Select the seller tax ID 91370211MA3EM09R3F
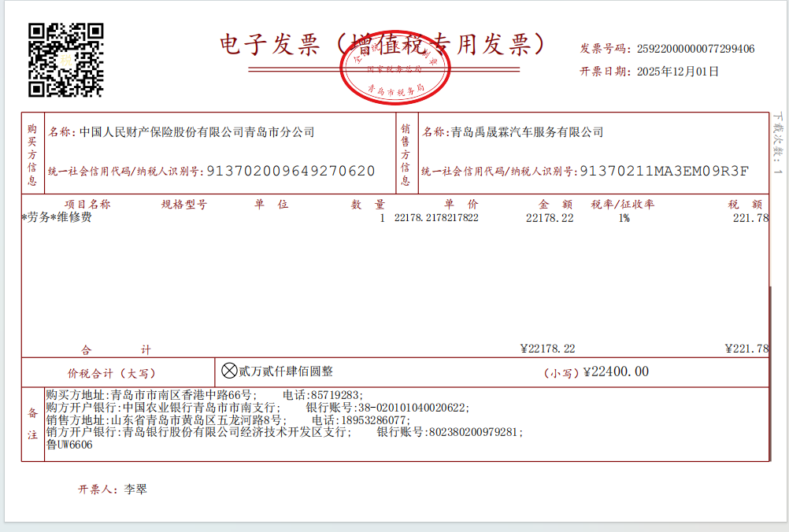 (x=664, y=171)
